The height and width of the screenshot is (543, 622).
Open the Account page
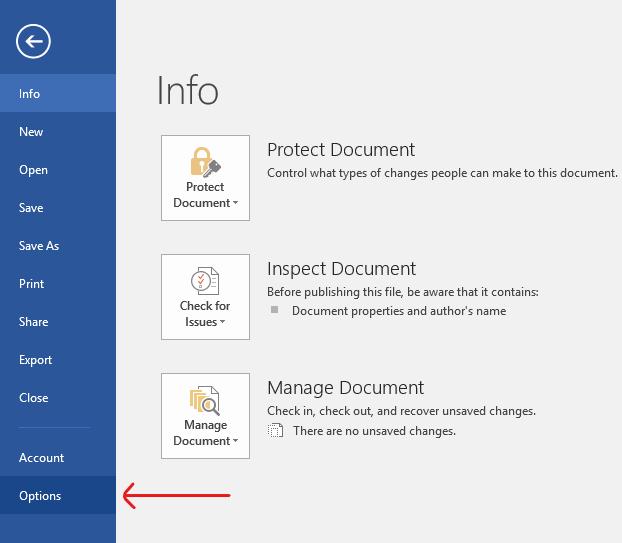point(58,458)
